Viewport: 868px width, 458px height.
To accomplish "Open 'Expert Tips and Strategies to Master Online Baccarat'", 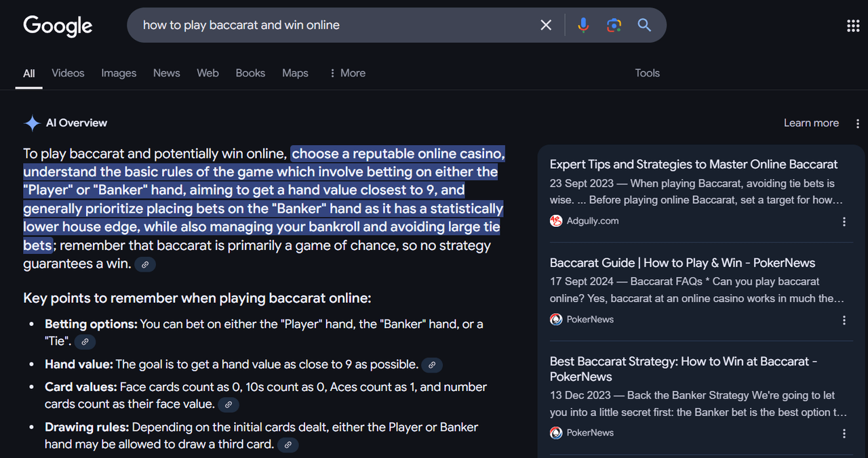I will [x=694, y=165].
